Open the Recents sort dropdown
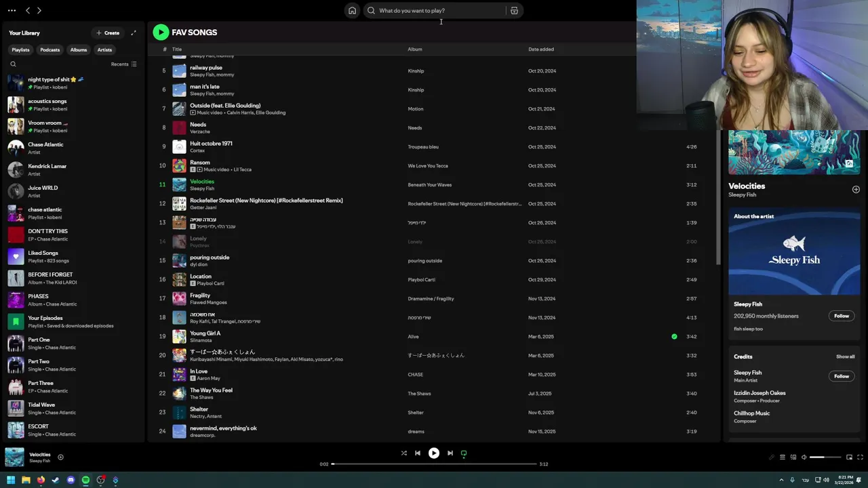 [123, 64]
